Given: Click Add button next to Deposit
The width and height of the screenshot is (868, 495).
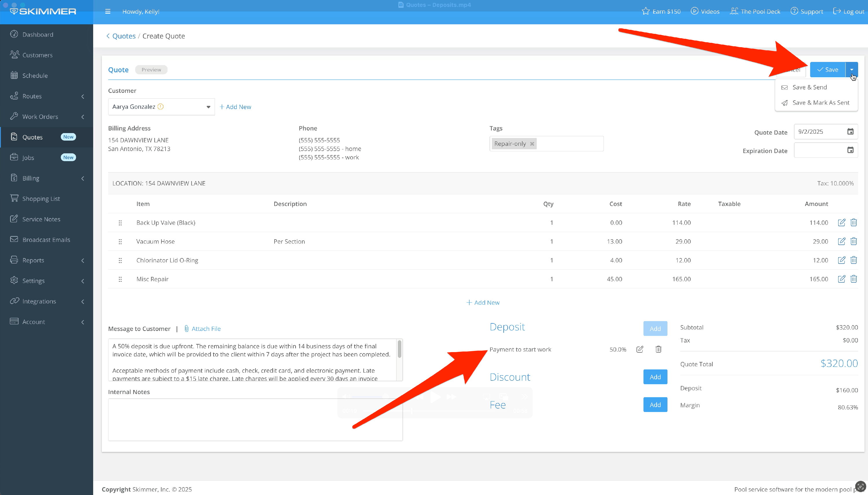Looking at the screenshot, I should click(655, 328).
